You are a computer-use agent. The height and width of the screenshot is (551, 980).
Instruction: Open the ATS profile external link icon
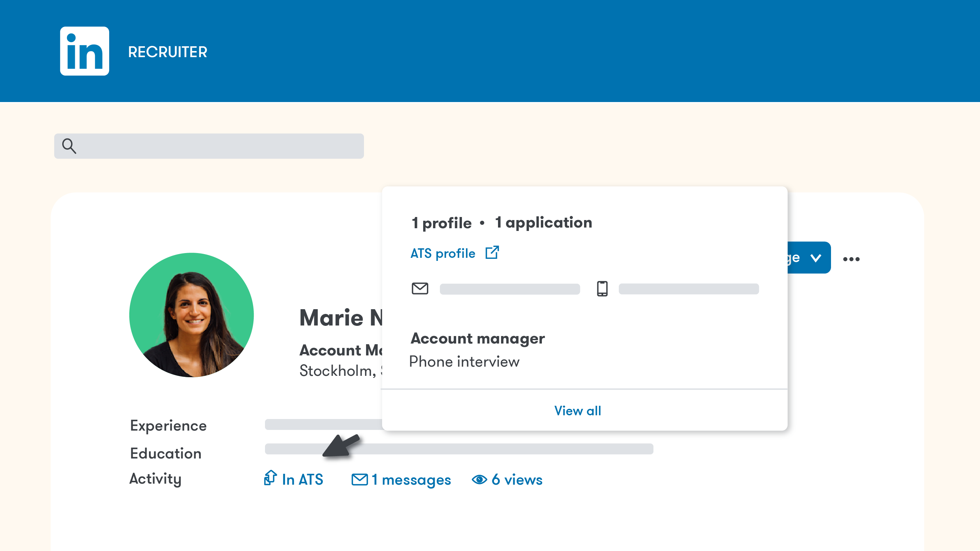coord(492,253)
